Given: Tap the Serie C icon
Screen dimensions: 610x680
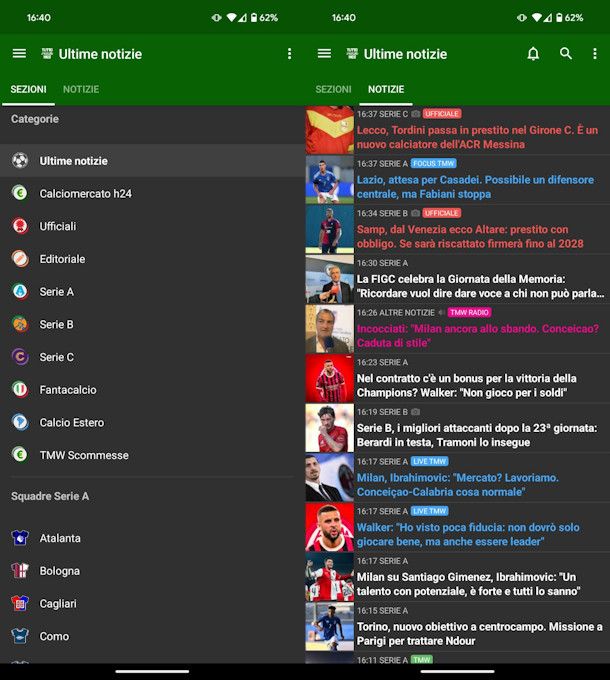Looking at the screenshot, I should tap(20, 357).
